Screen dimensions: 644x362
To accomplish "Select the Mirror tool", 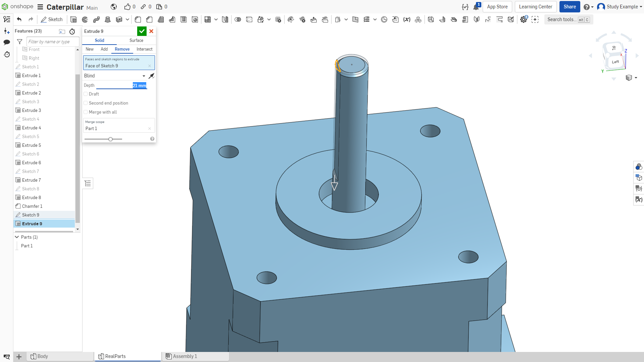I will [225, 19].
